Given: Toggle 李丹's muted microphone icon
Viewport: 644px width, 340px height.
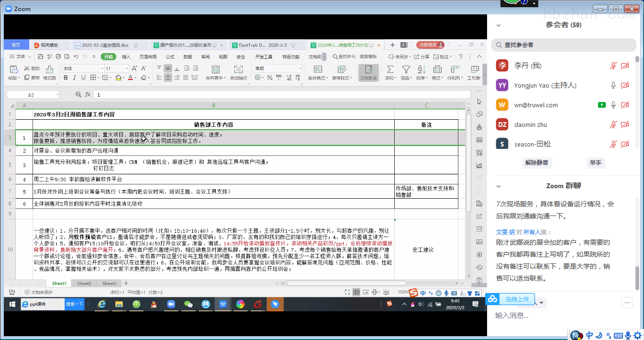Looking at the screenshot, I should pos(613,66).
